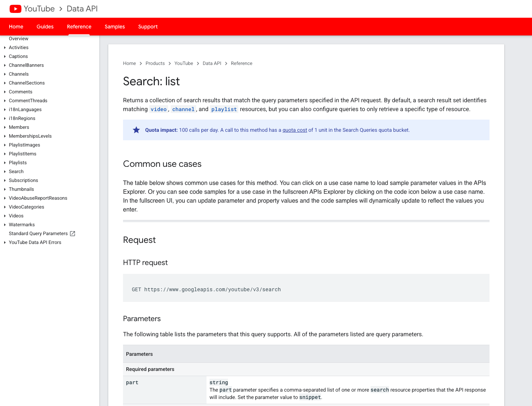Open the Support tab
532x406 pixels.
pyautogui.click(x=148, y=27)
